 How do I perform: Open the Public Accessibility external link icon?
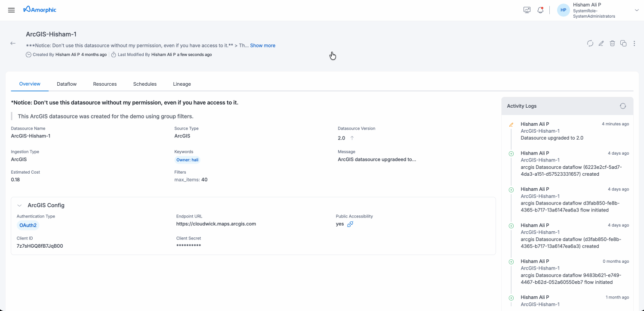[350, 224]
